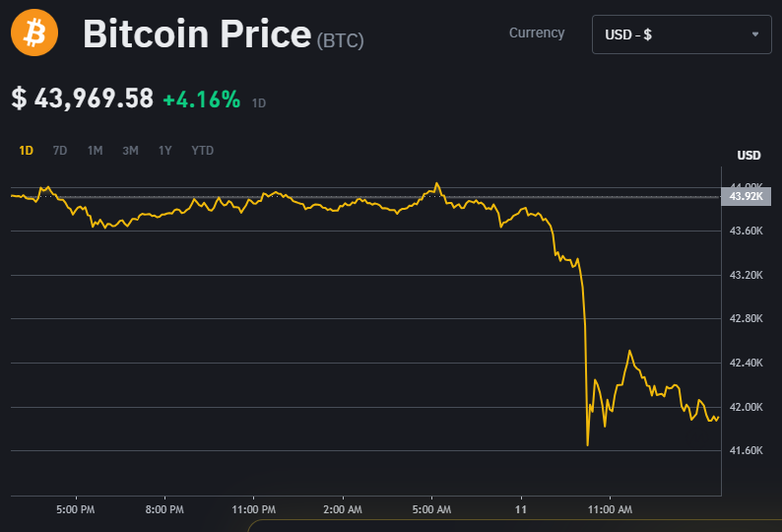The width and height of the screenshot is (782, 532).
Task: Choose the 3M time range tab
Action: 130,151
